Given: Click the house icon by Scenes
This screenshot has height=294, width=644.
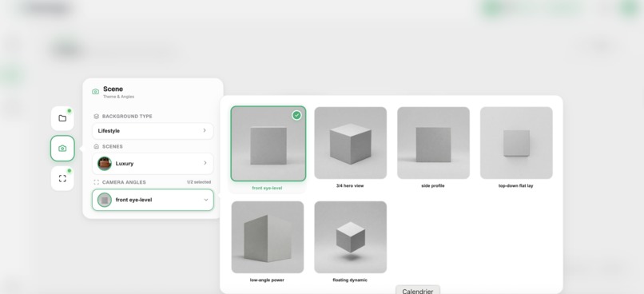Looking at the screenshot, I should click(97, 146).
